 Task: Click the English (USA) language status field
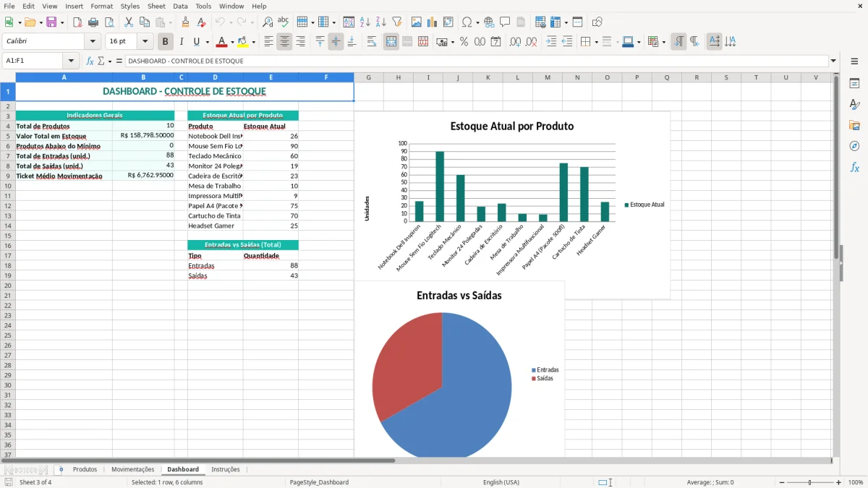501,482
